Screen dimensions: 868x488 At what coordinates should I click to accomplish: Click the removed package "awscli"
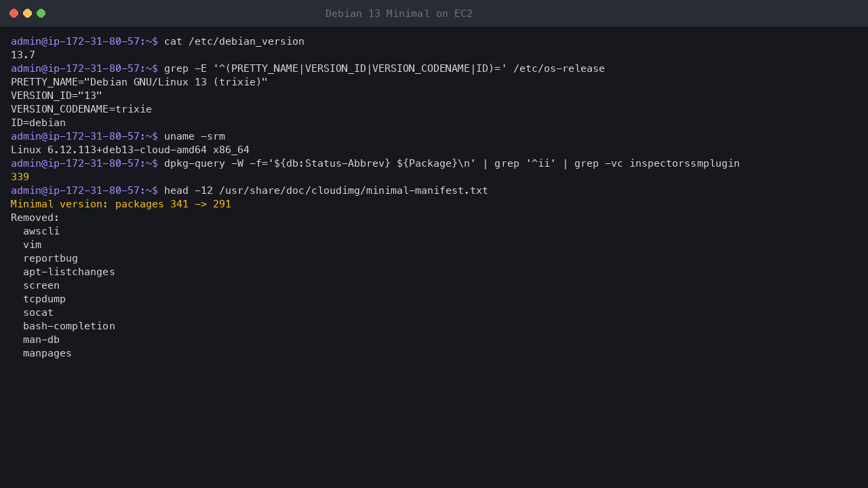pyautogui.click(x=41, y=231)
